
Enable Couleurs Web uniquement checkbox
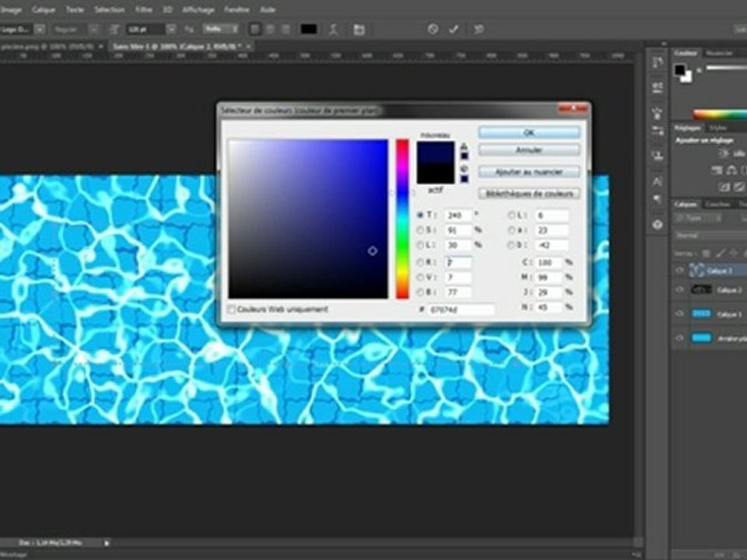click(232, 310)
